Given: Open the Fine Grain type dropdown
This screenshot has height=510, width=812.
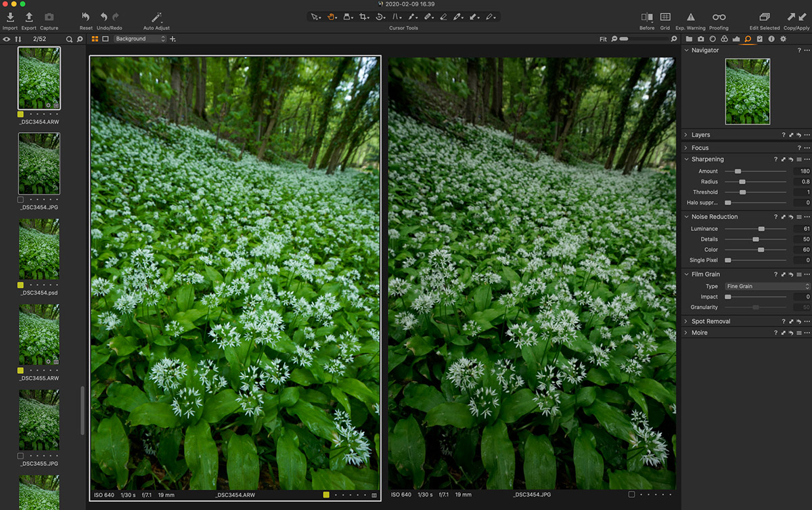Looking at the screenshot, I should coord(768,286).
